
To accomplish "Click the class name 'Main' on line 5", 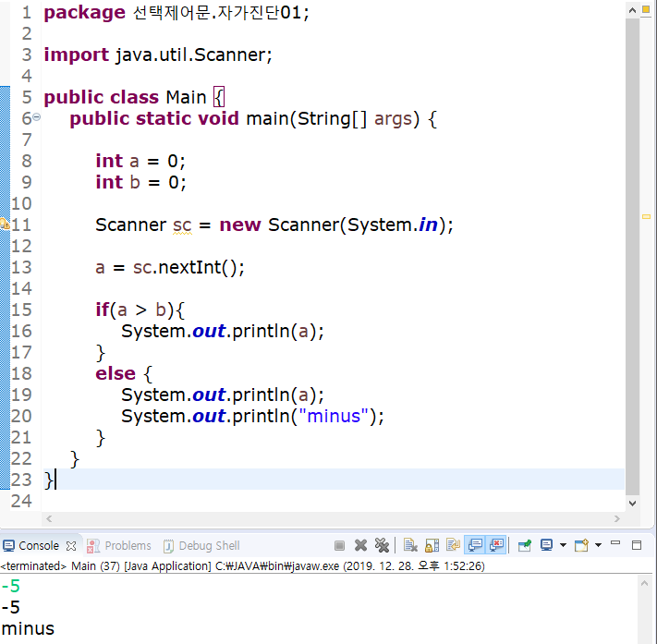I will click(186, 97).
